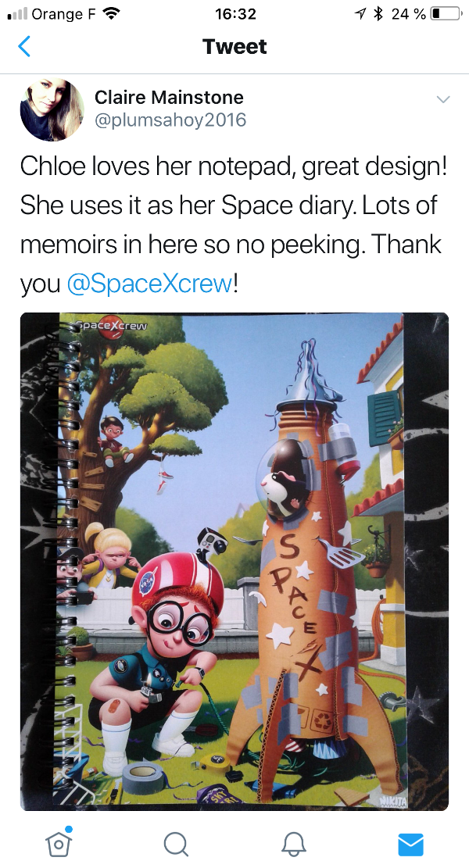The width and height of the screenshot is (469, 868).
Task: Tap the 16:32 clock in status bar
Action: pyautogui.click(x=235, y=14)
